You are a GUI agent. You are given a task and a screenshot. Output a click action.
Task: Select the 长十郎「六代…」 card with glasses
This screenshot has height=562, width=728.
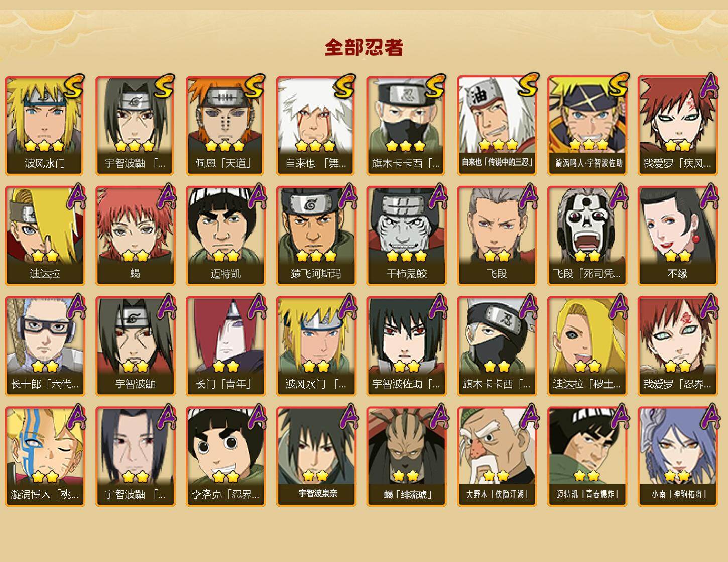click(x=45, y=346)
